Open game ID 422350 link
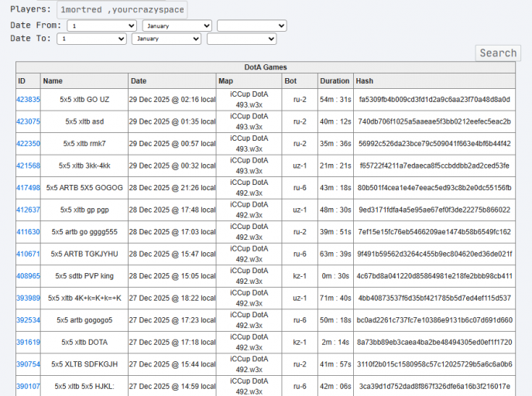 coord(28,144)
